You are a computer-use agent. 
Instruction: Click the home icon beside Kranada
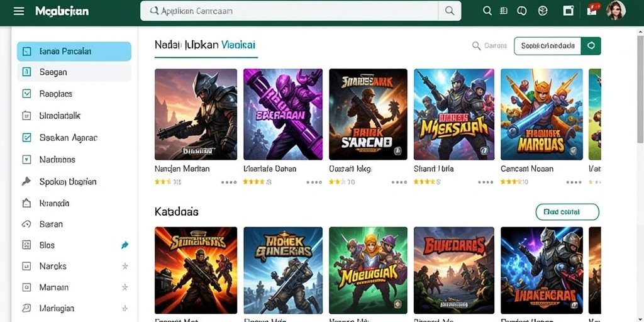(x=26, y=203)
